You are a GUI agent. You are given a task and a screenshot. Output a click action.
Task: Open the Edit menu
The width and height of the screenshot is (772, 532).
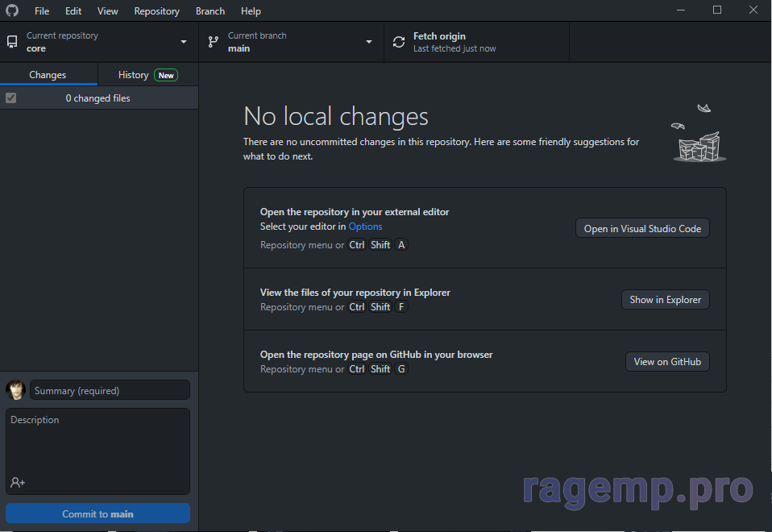(x=73, y=10)
